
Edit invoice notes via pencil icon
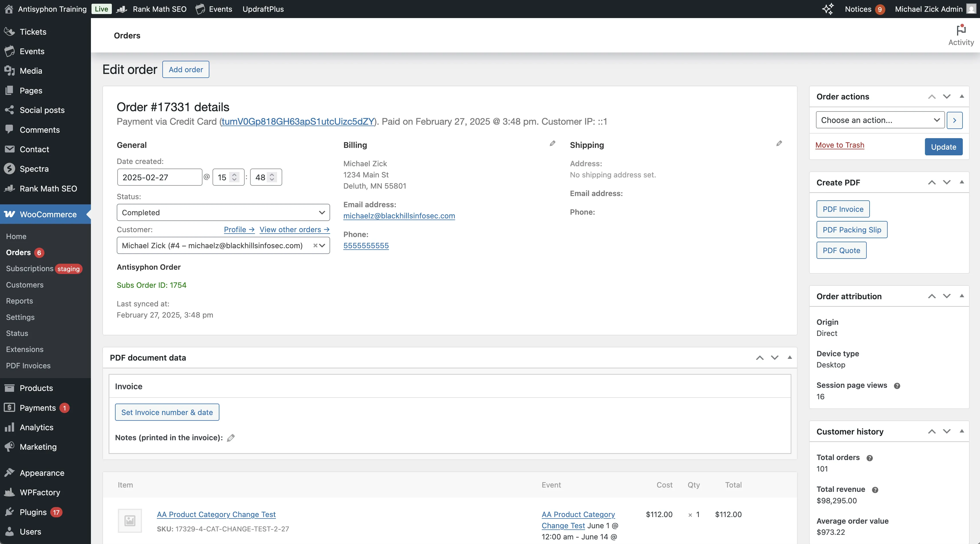tap(231, 438)
